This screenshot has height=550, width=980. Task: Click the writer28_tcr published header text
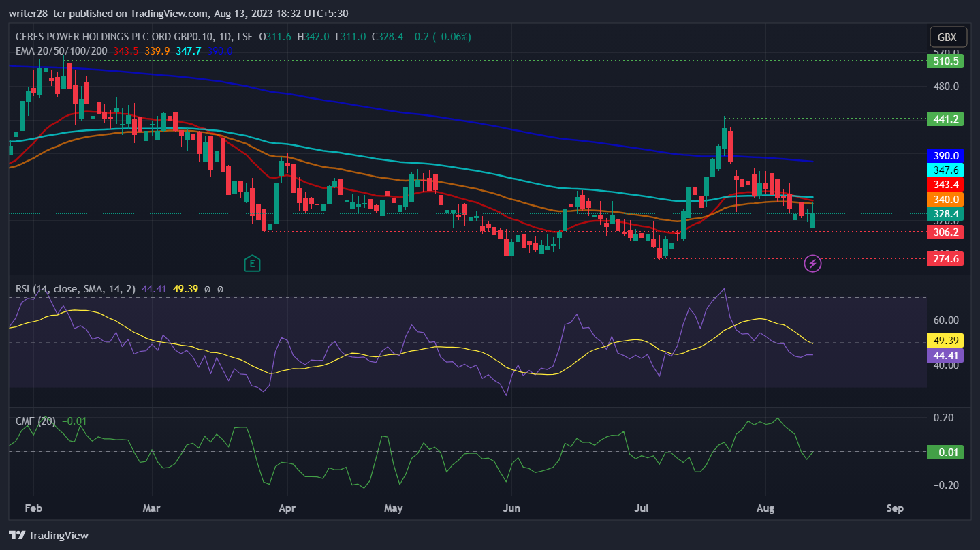click(x=178, y=13)
